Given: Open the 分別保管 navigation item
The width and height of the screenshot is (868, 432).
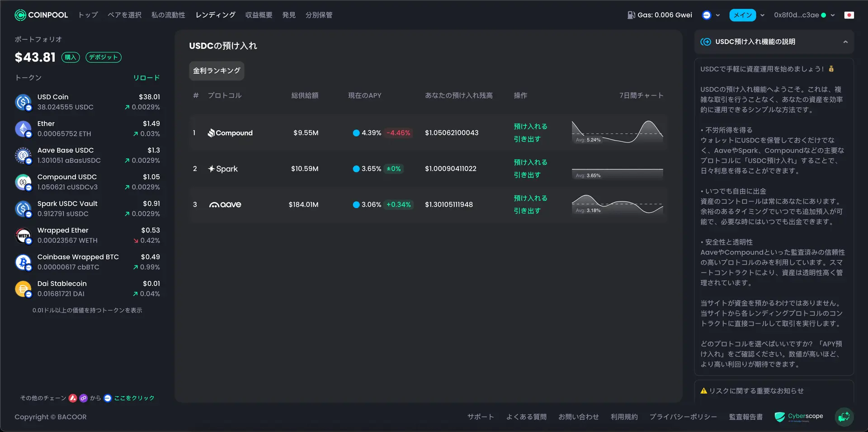Looking at the screenshot, I should [319, 15].
